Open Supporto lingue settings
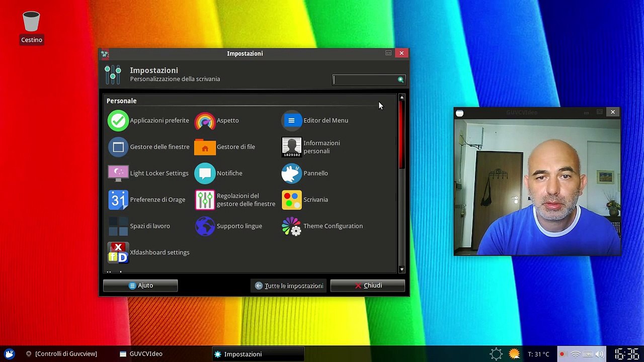644x362 pixels. click(228, 226)
